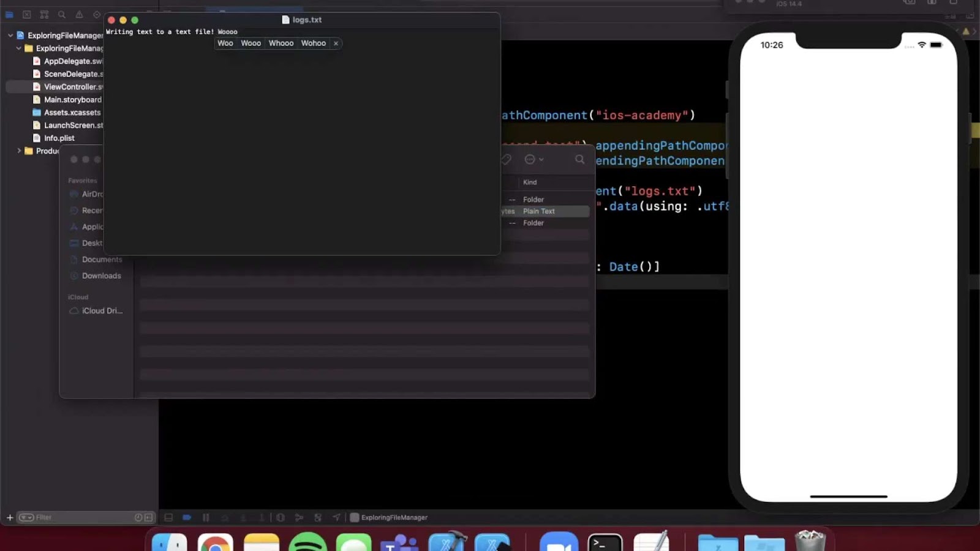Open Zoom from the Dock
The width and height of the screenshot is (980, 551).
point(559,542)
